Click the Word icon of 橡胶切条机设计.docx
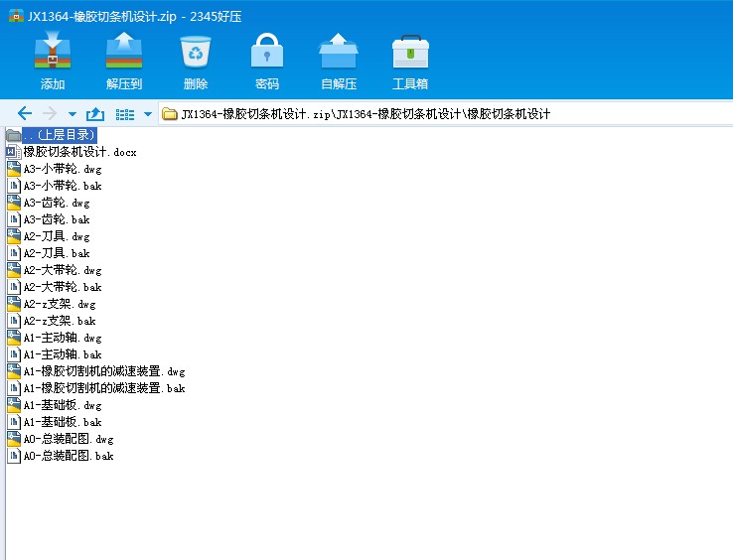 [x=14, y=152]
